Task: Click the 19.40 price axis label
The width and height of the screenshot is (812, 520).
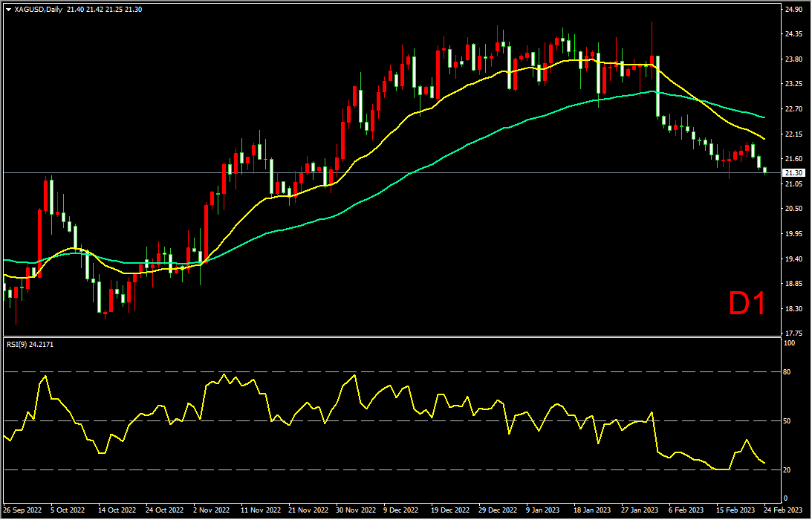Action: point(794,259)
